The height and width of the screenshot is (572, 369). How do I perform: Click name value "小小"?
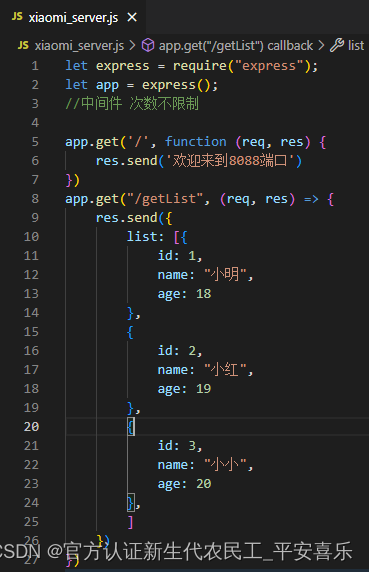tap(225, 465)
